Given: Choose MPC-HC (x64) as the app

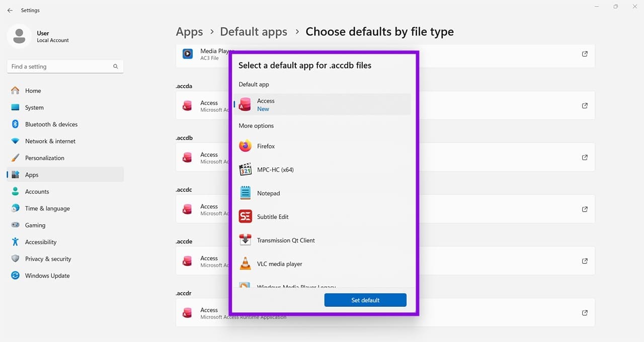Looking at the screenshot, I should pos(322,170).
